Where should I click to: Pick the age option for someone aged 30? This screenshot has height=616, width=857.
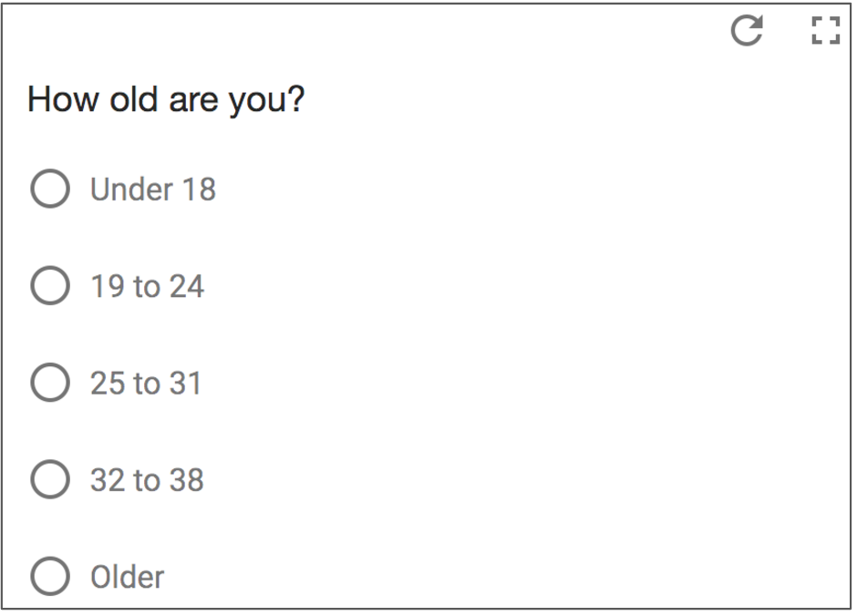click(x=50, y=383)
